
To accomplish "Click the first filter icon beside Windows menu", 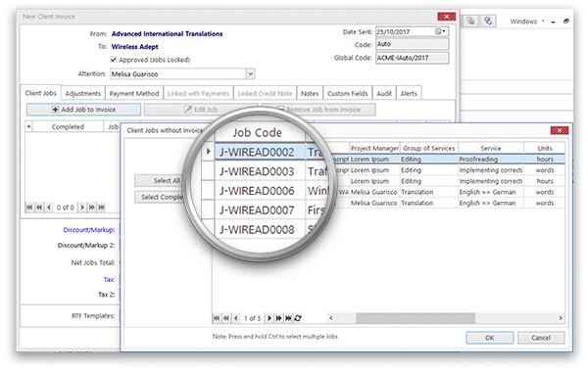I will tap(470, 21).
